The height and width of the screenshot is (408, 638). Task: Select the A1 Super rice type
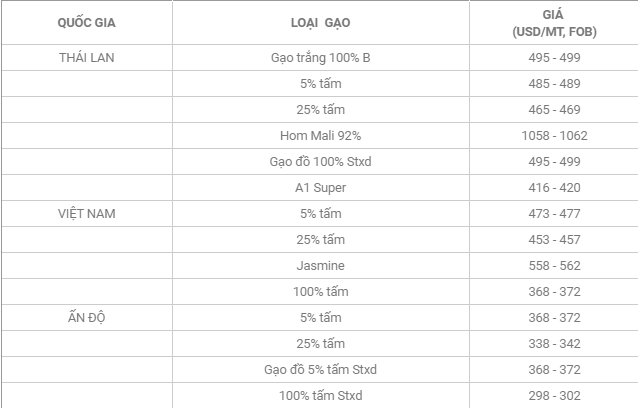[x=319, y=188]
